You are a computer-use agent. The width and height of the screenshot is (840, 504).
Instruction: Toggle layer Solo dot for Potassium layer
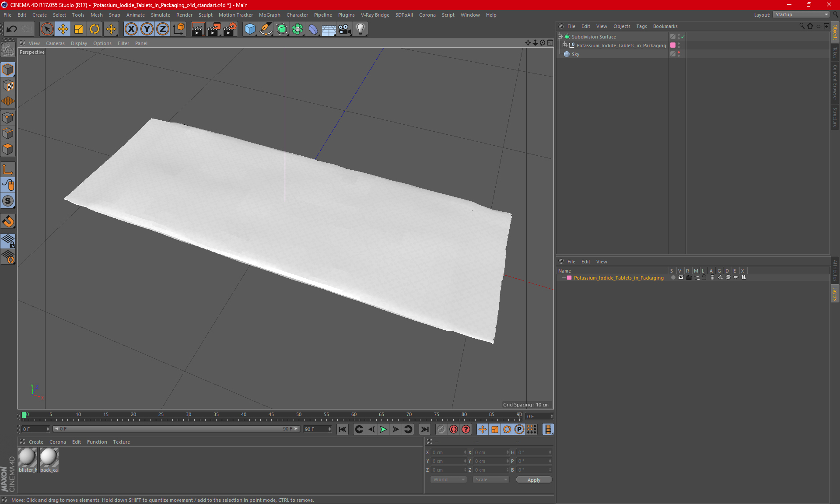click(x=673, y=277)
